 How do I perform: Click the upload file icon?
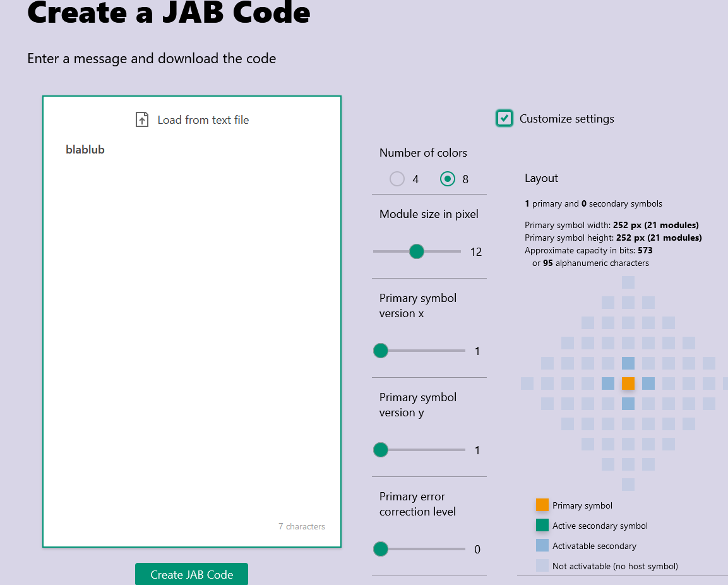tap(142, 119)
